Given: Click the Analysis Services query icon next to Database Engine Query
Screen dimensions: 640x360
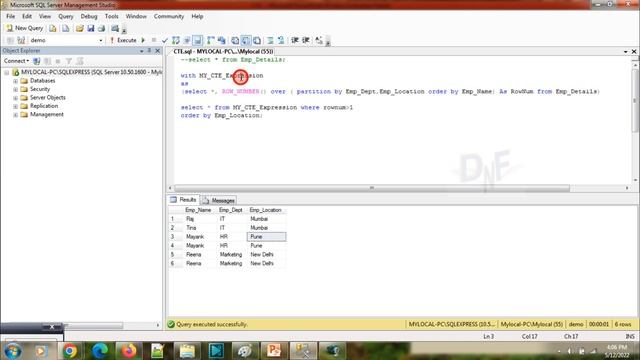Looking at the screenshot, I should [x=65, y=28].
